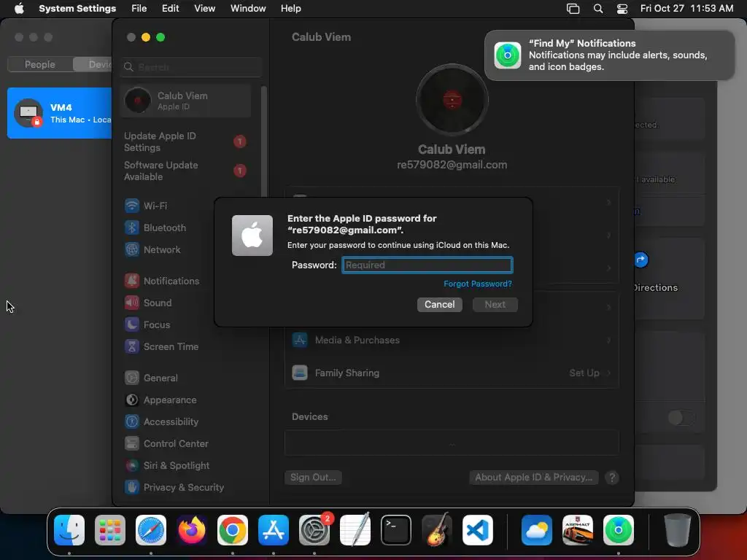Click the System Settings search field

click(191, 67)
